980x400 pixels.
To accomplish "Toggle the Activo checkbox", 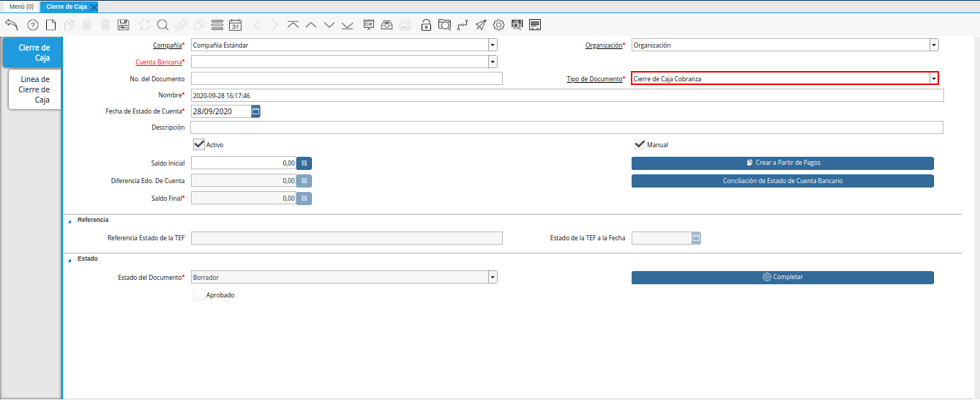I will coord(199,144).
